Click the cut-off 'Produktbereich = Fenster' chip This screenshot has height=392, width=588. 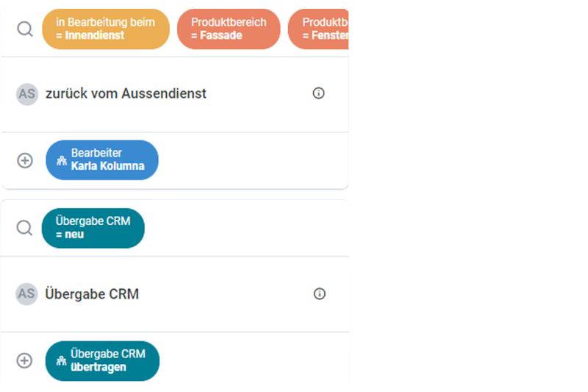click(319, 29)
